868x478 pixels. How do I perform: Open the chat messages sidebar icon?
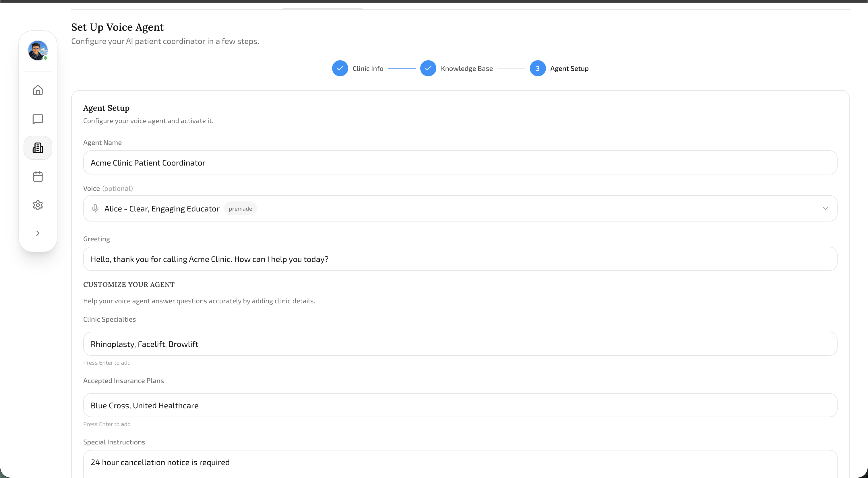click(x=38, y=119)
